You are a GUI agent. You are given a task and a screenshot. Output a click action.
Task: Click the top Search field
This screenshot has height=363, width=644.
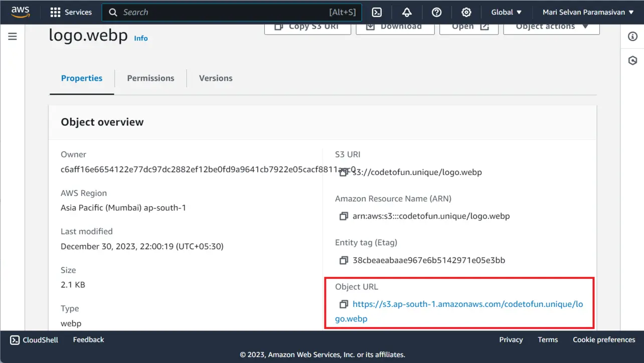(232, 12)
